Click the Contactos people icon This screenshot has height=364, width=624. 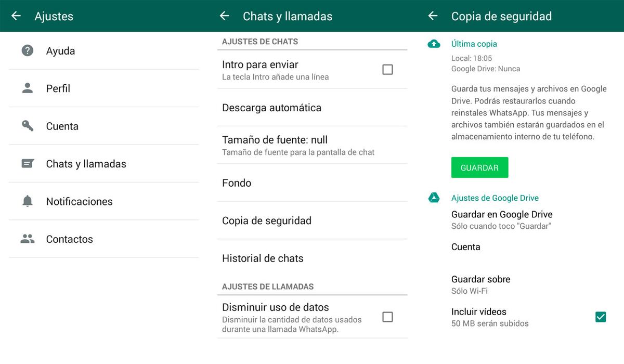(x=27, y=239)
